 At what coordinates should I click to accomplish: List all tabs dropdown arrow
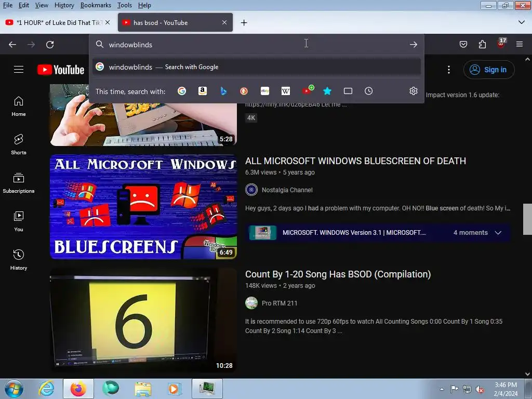pyautogui.click(x=522, y=22)
